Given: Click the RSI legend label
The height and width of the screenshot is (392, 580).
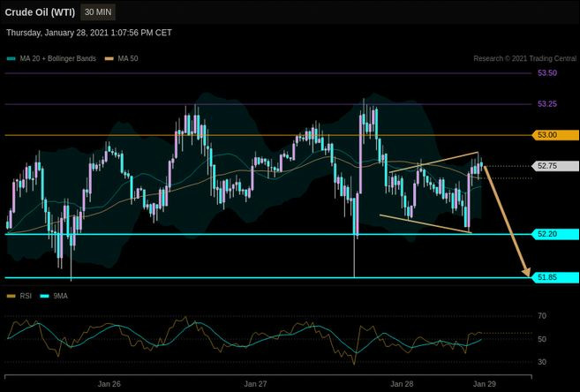Looking at the screenshot, I should [26, 297].
